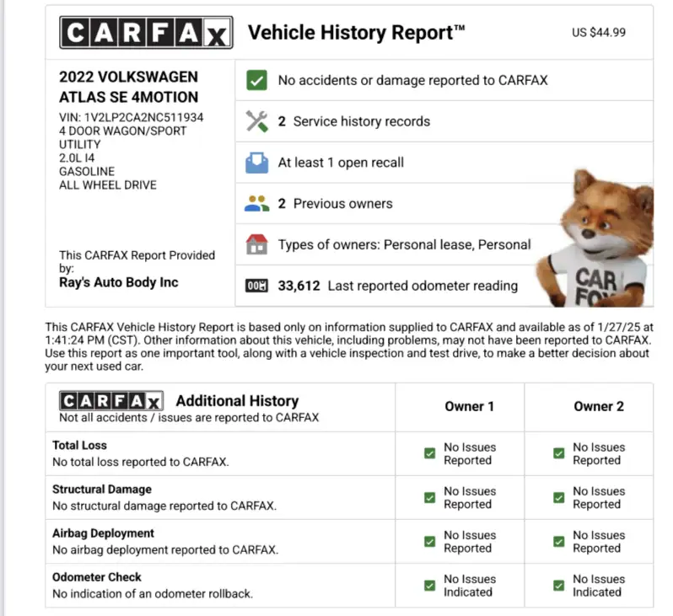The height and width of the screenshot is (616, 673).
Task: Click Owner 1 Airbag Deployment checkmark
Action: pos(430,542)
